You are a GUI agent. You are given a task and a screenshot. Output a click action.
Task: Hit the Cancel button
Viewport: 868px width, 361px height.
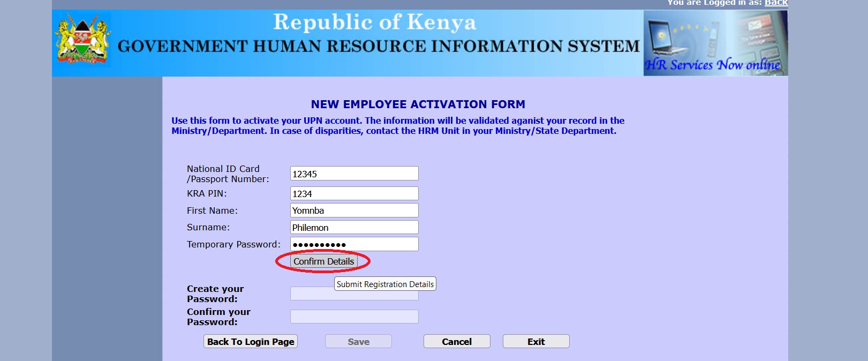[456, 342]
